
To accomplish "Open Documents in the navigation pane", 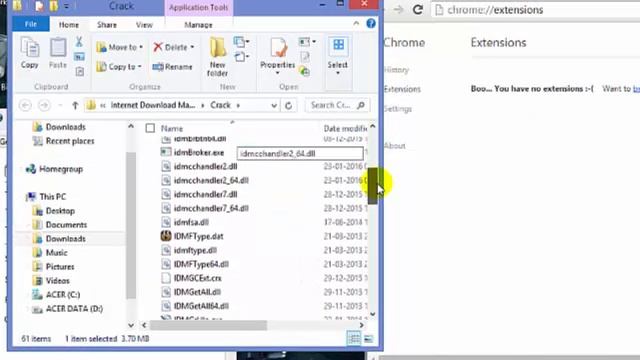I will pyautogui.click(x=66, y=225).
